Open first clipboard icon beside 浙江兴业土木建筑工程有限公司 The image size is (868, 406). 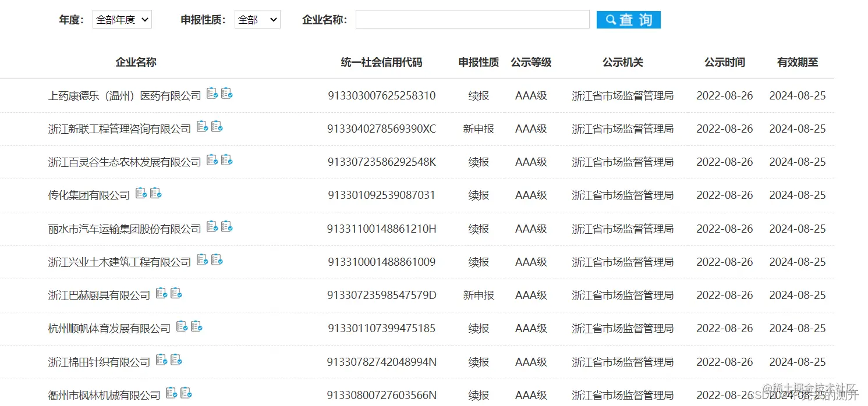click(x=202, y=259)
